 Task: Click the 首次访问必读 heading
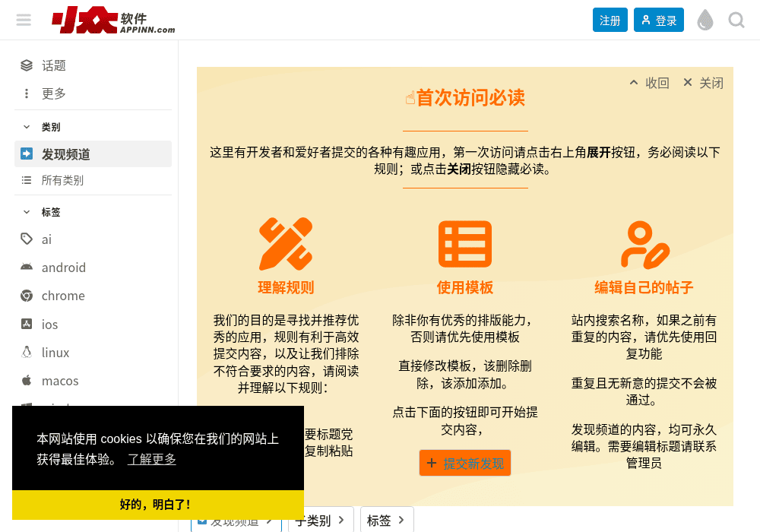pyautogui.click(x=465, y=98)
